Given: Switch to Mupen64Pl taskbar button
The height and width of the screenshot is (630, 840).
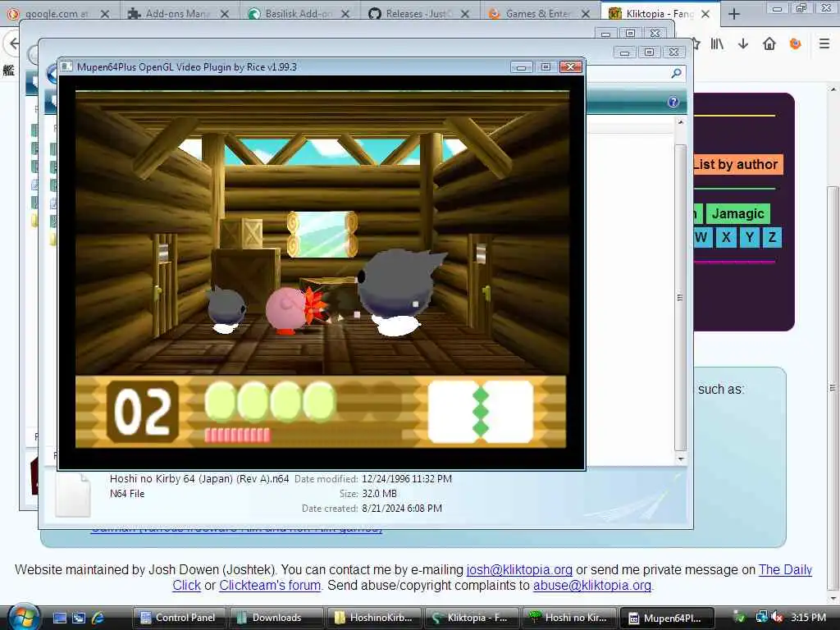Looking at the screenshot, I should point(666,618).
